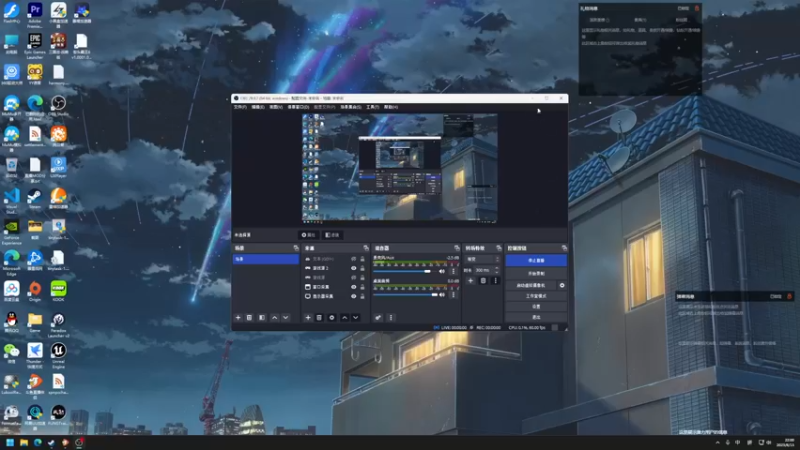
Task: Open advanced audio properties in mixer
Action: coord(378,317)
